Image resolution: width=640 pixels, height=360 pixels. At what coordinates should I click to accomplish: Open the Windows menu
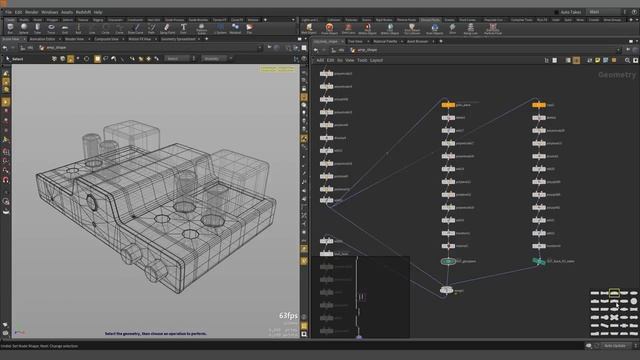49,12
